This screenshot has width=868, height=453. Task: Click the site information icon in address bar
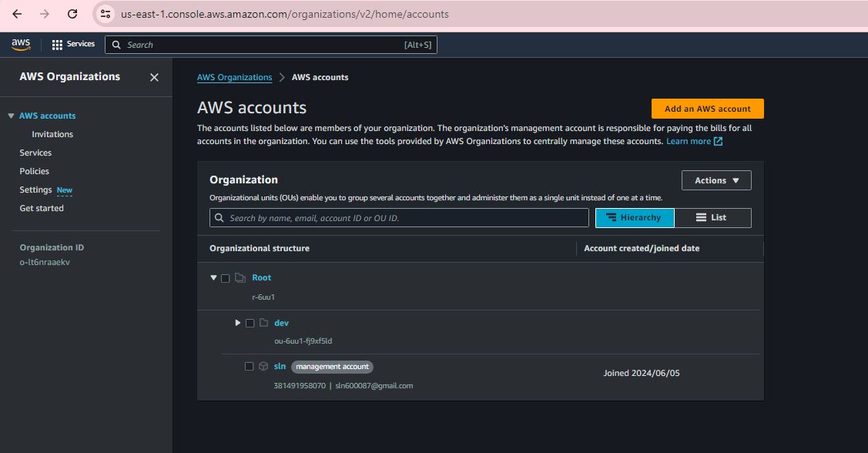coord(106,14)
